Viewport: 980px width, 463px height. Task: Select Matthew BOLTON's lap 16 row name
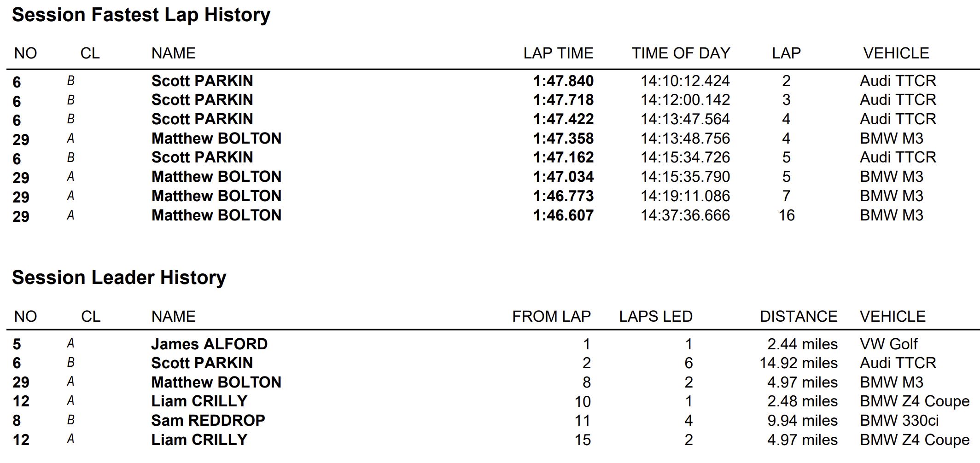tap(216, 215)
